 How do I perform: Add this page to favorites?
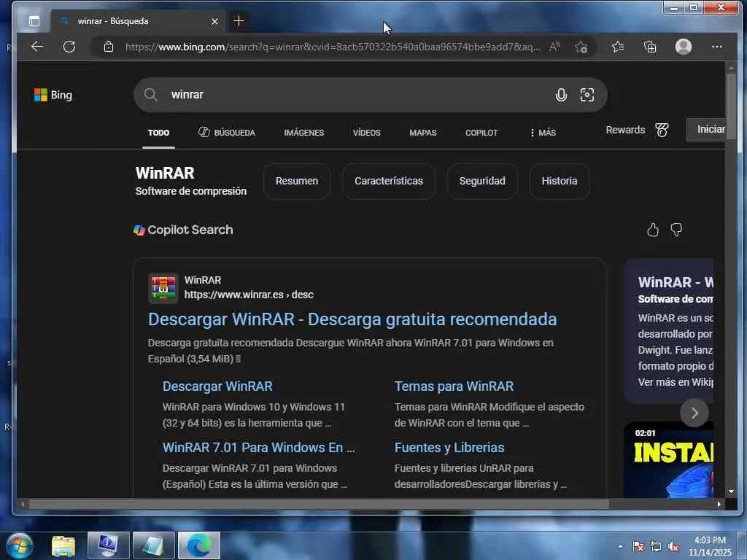coord(581,47)
